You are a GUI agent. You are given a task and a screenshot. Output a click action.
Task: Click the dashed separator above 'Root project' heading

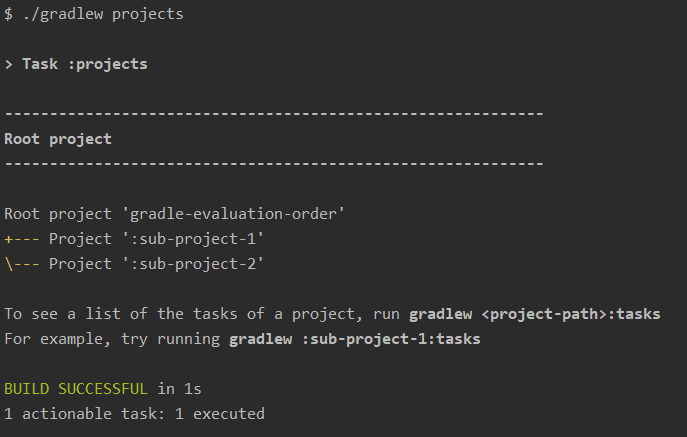click(273, 114)
